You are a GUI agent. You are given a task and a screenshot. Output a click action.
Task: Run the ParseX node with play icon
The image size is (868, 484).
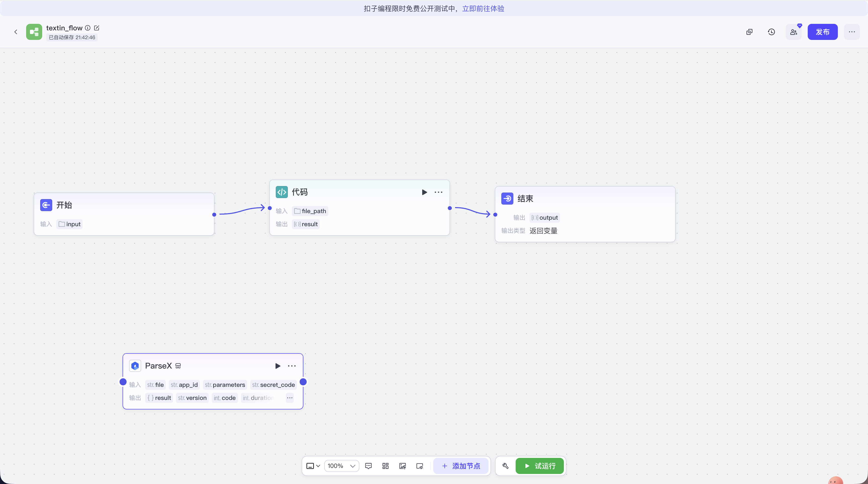coord(278,366)
